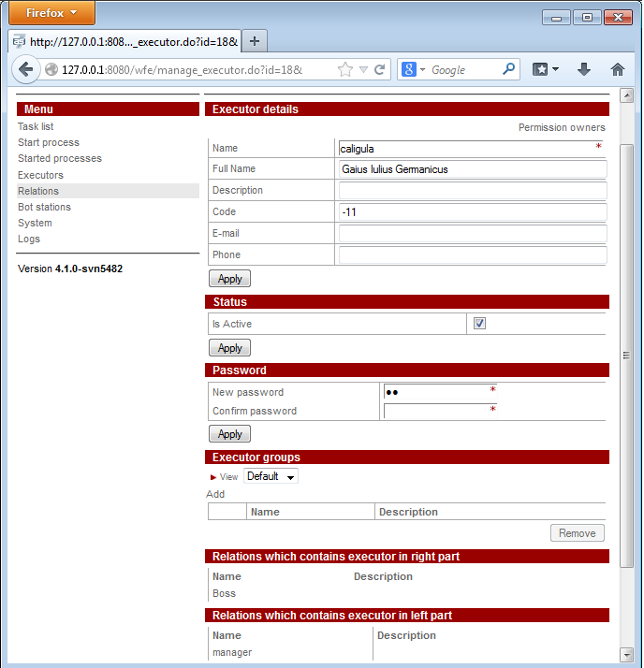Image resolution: width=644 pixels, height=668 pixels.
Task: Reload the page with refresh icon
Action: click(x=380, y=69)
